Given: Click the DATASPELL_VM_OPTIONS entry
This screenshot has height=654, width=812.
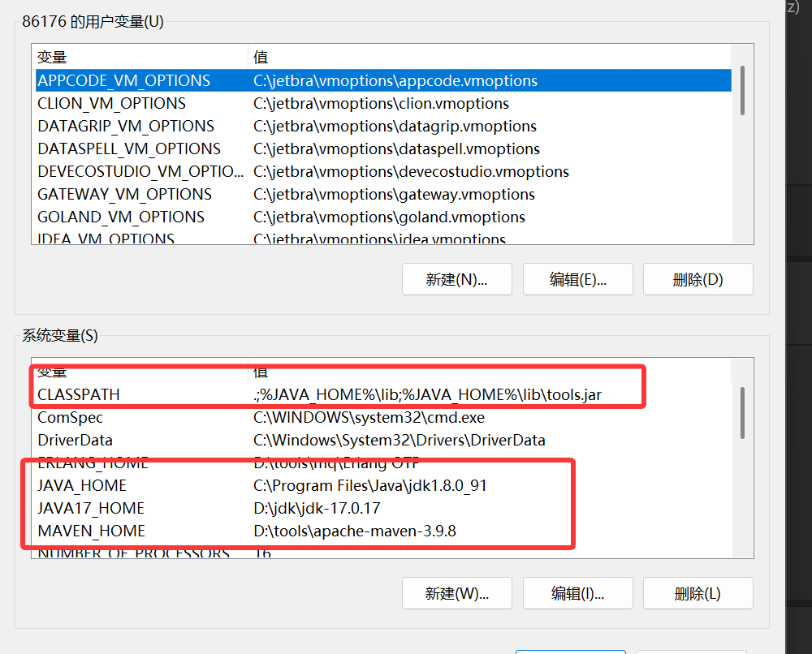Looking at the screenshot, I should tap(129, 149).
